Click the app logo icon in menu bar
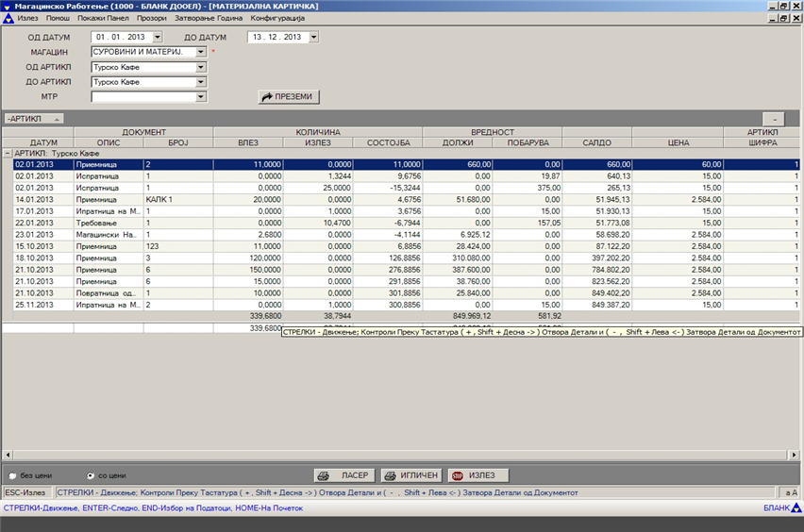Viewport: 804px width, 532px height. pos(8,18)
